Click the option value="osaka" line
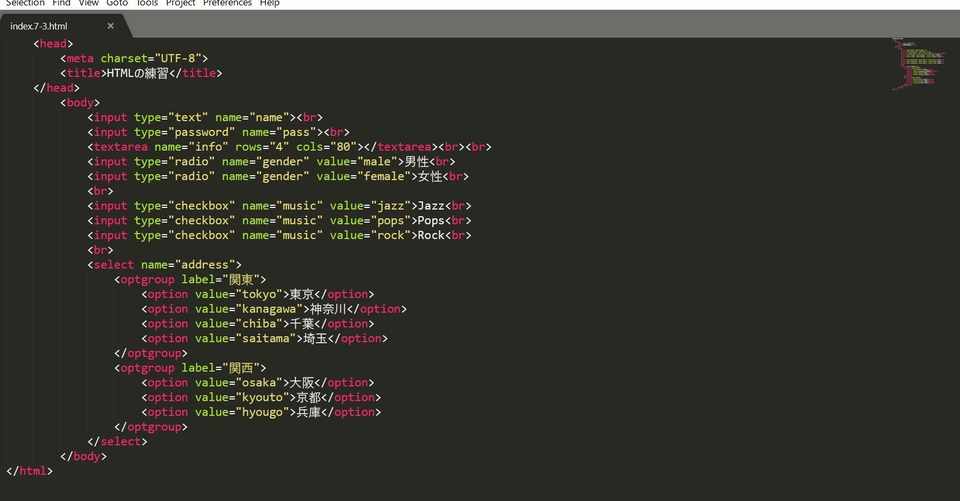Image resolution: width=960 pixels, height=501 pixels. click(x=258, y=382)
